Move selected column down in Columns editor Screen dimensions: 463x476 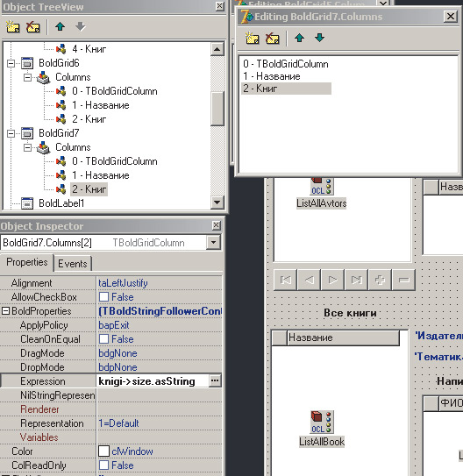tap(319, 38)
